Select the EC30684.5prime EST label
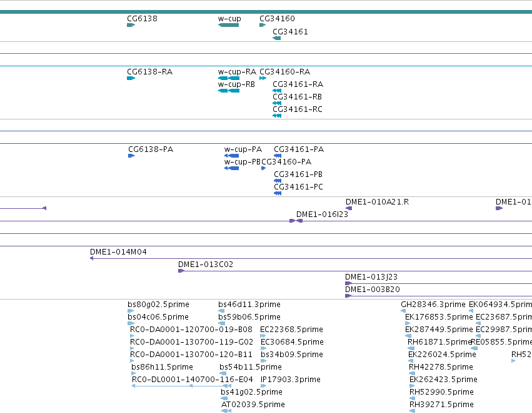Image resolution: width=532 pixels, height=414 pixels. pyautogui.click(x=292, y=343)
